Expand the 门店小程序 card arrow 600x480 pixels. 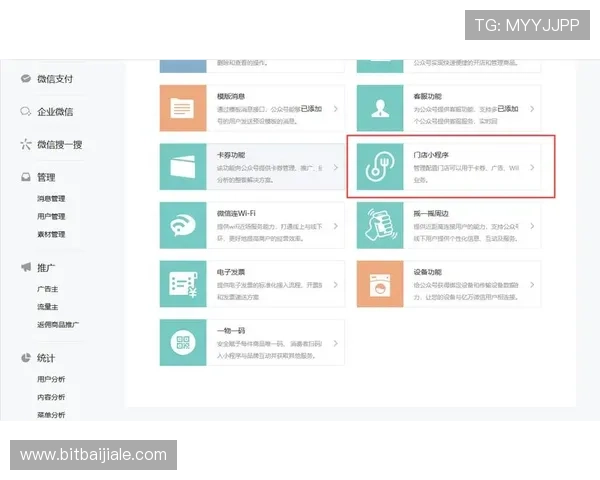coord(532,168)
